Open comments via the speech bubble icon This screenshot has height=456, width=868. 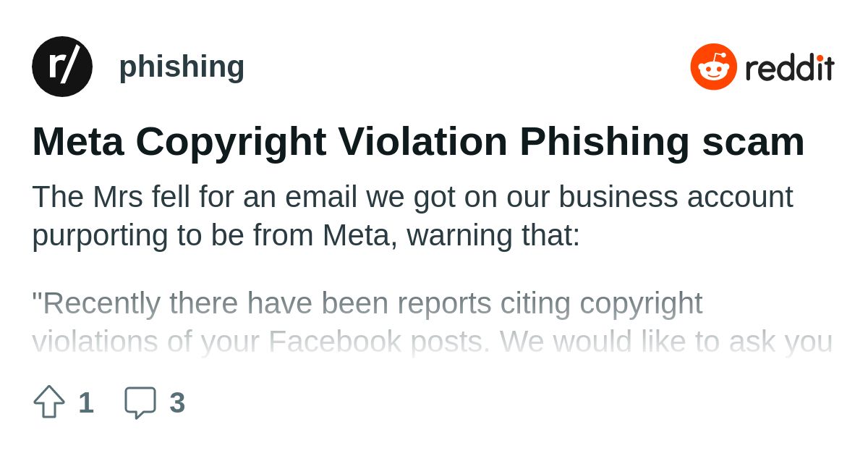click(140, 402)
